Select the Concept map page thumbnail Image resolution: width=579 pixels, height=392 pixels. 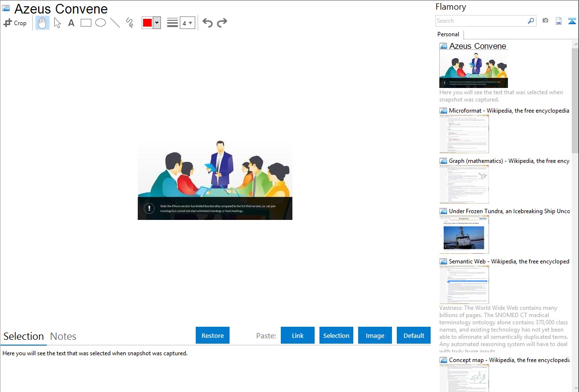(464, 378)
